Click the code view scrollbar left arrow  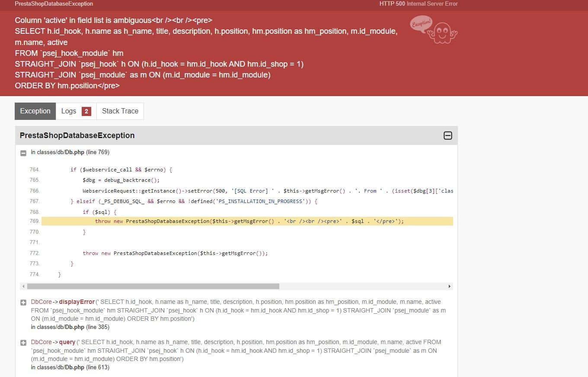pyautogui.click(x=23, y=287)
